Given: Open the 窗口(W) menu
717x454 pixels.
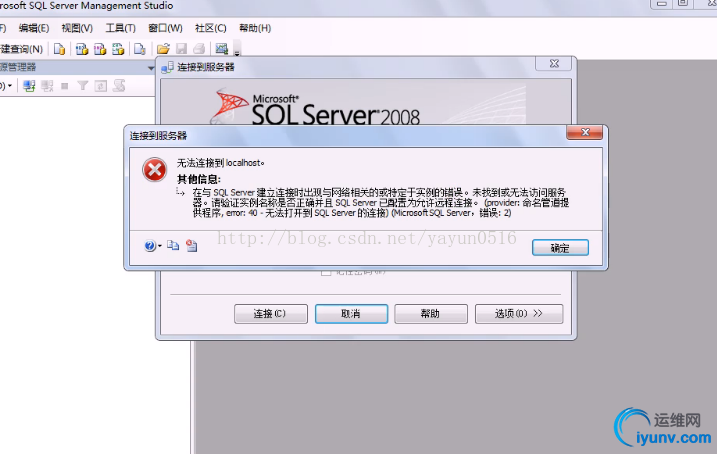Looking at the screenshot, I should point(166,28).
